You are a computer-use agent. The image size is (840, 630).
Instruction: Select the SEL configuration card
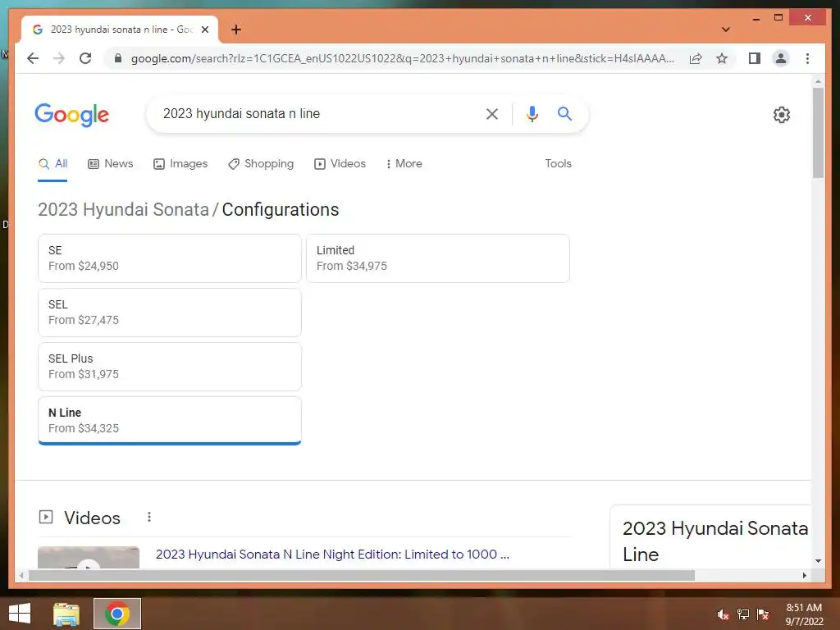170,313
